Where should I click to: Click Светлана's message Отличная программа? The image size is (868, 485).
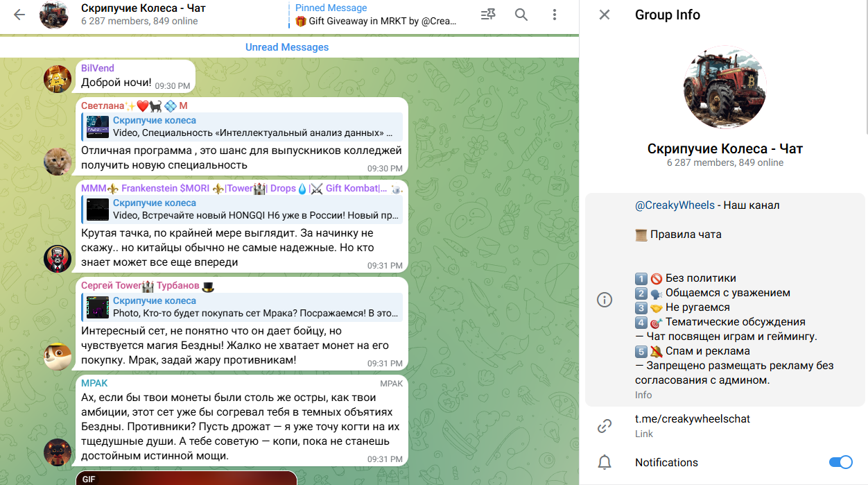point(241,158)
